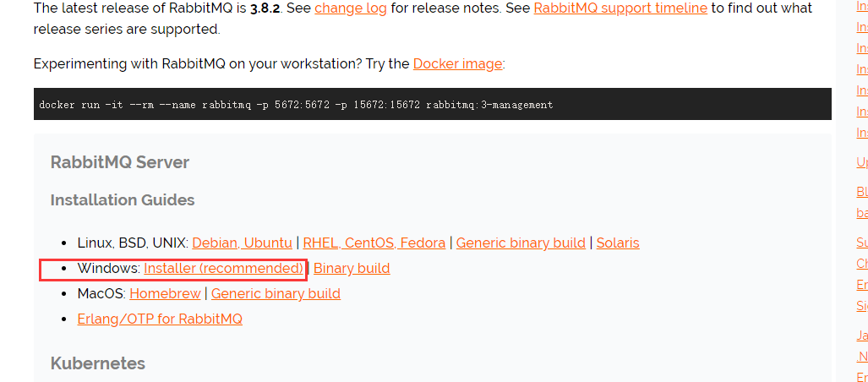The height and width of the screenshot is (382, 868).
Task: Open the MacOS Homebrew guide
Action: [165, 294]
